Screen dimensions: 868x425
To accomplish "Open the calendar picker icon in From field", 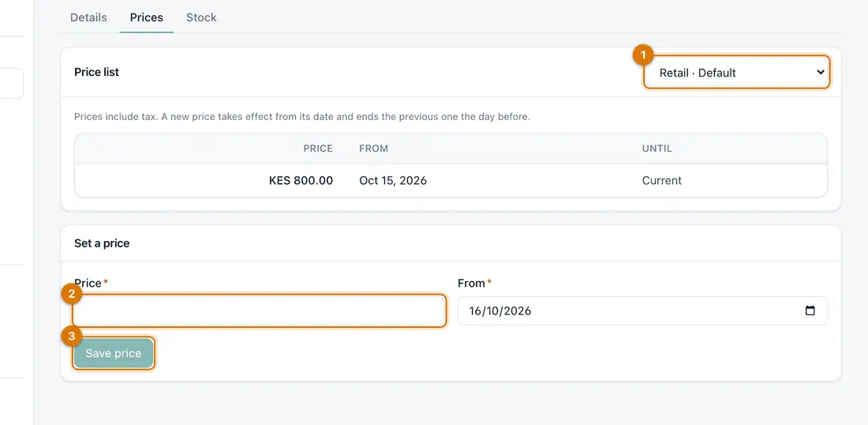I will (x=810, y=311).
